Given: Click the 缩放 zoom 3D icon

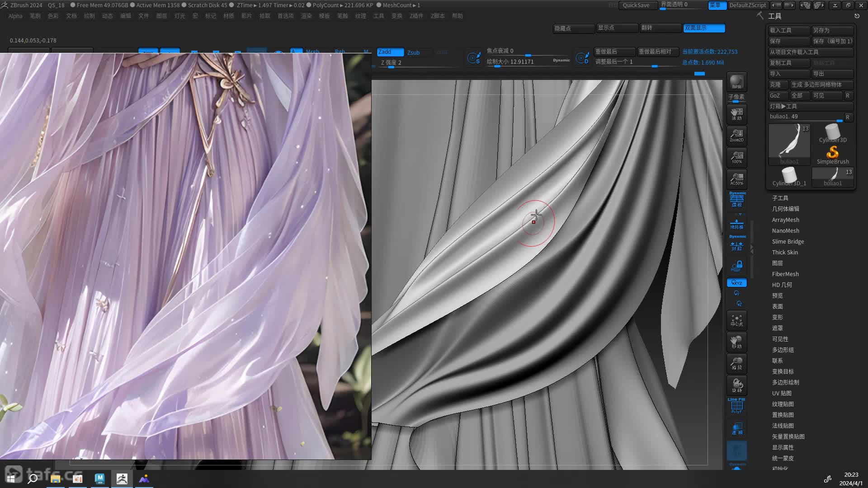Looking at the screenshot, I should [736, 363].
